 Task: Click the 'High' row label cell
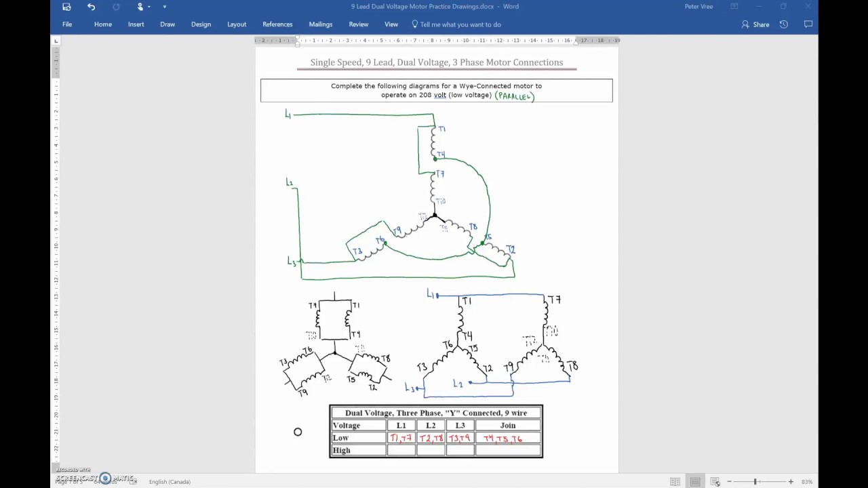pos(359,450)
